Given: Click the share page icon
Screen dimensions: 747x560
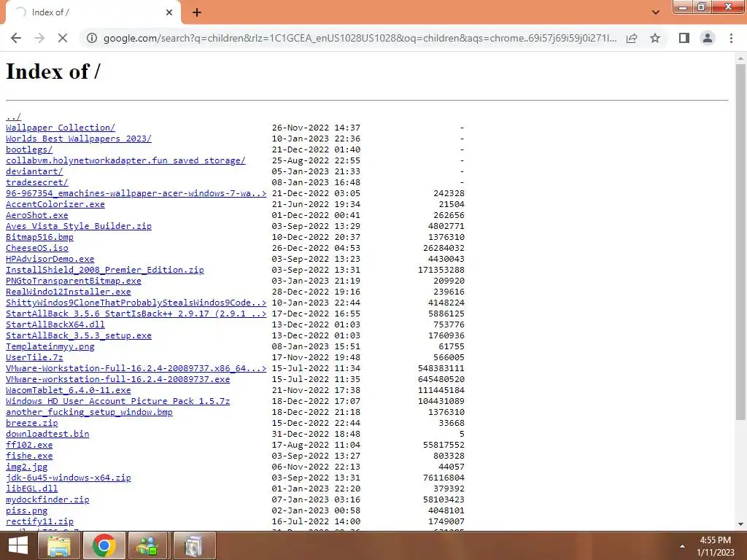Looking at the screenshot, I should click(632, 38).
